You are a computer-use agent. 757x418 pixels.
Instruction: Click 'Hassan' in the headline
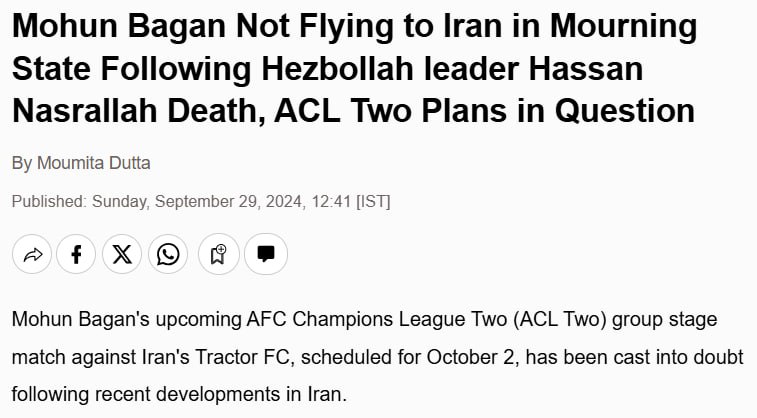tap(586, 68)
